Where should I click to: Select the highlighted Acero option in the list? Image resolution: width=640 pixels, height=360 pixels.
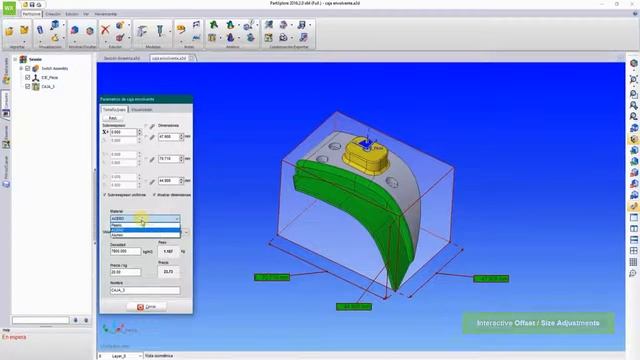(x=145, y=230)
